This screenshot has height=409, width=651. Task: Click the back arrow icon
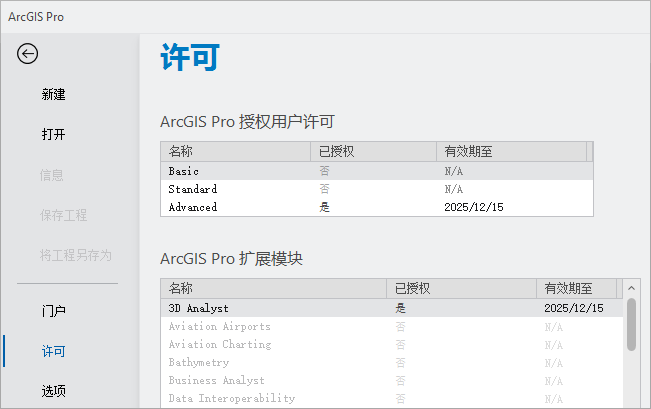(27, 54)
